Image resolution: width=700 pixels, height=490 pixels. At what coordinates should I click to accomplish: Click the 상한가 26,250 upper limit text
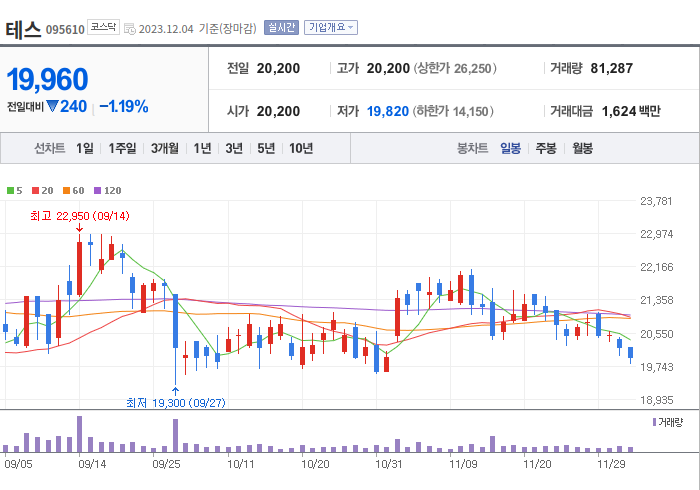tap(455, 68)
